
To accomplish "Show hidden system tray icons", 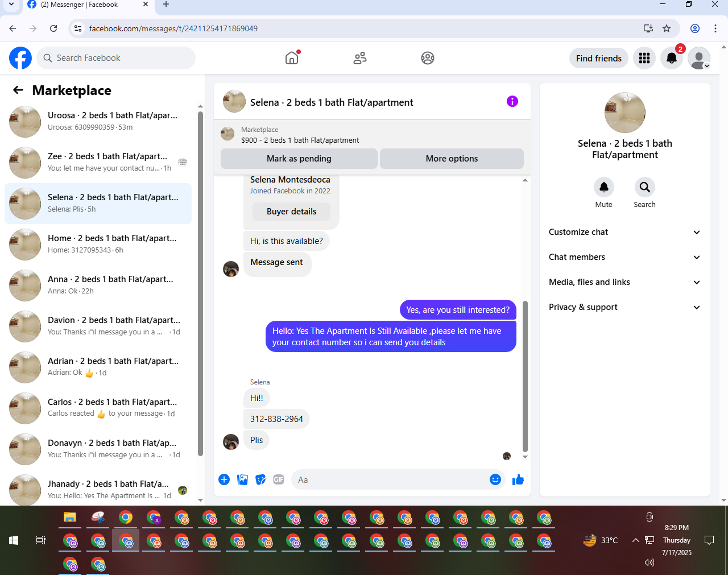I will tap(635, 540).
